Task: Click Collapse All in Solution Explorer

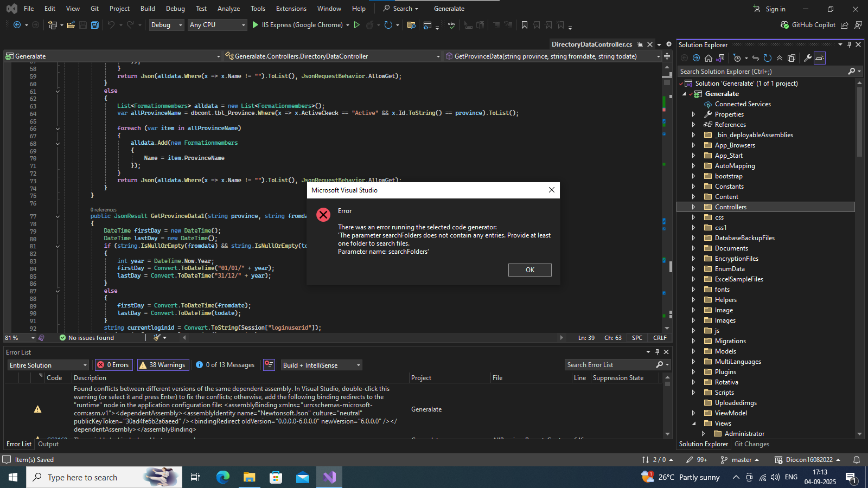Action: 780,58
